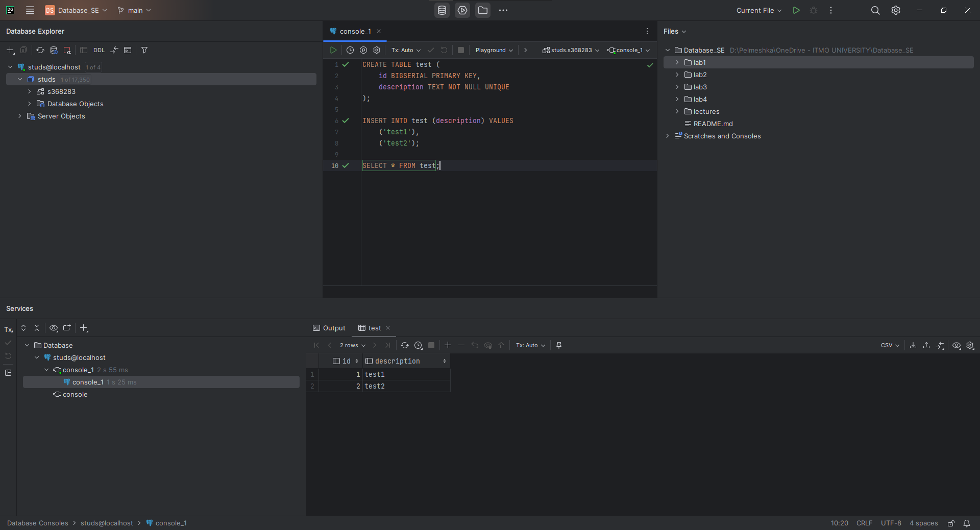The height and width of the screenshot is (530, 980).
Task: Click UTF-8 encoding in status bar
Action: (891, 523)
